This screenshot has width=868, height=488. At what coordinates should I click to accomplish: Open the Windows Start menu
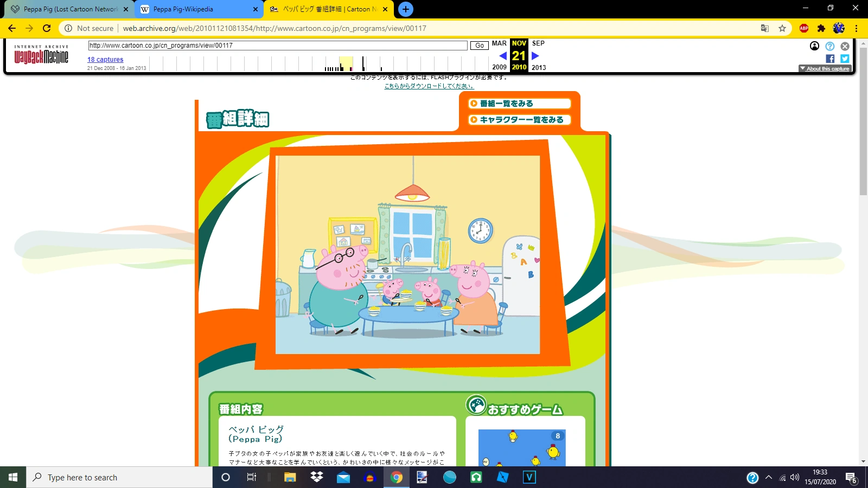(13, 477)
